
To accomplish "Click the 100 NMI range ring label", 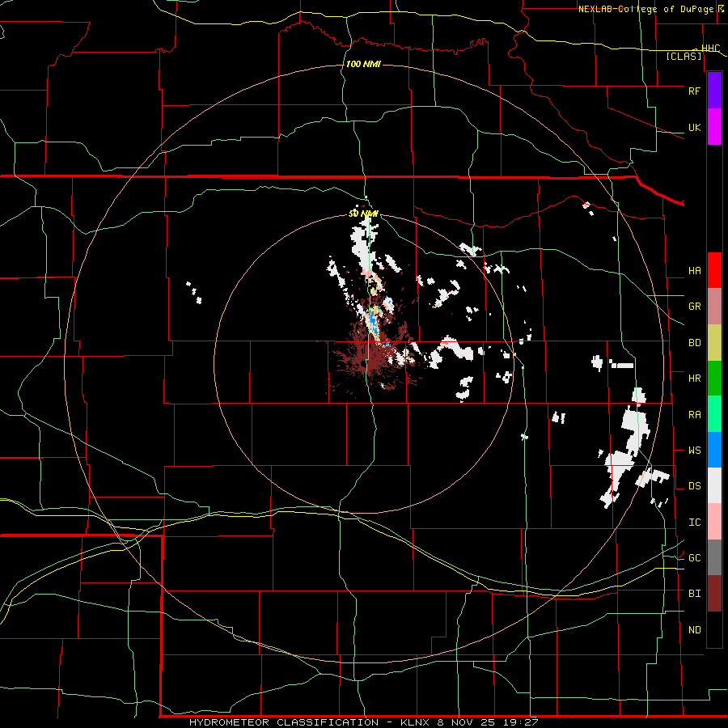I will [363, 64].
